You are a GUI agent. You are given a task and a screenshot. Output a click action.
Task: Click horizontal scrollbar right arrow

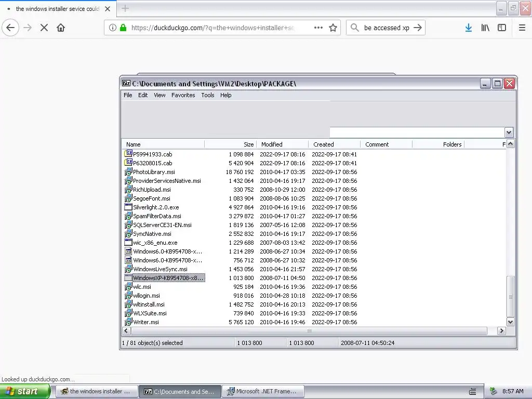(x=501, y=330)
